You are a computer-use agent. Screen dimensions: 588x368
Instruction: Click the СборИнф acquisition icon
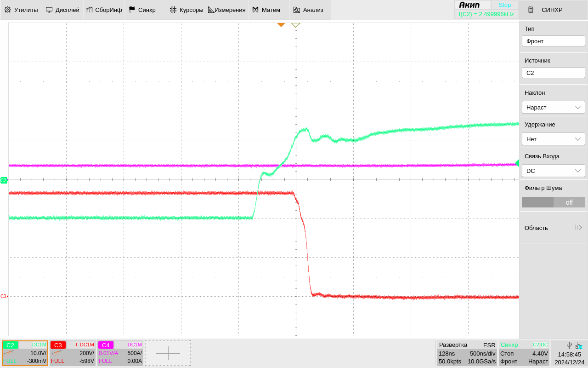point(90,10)
